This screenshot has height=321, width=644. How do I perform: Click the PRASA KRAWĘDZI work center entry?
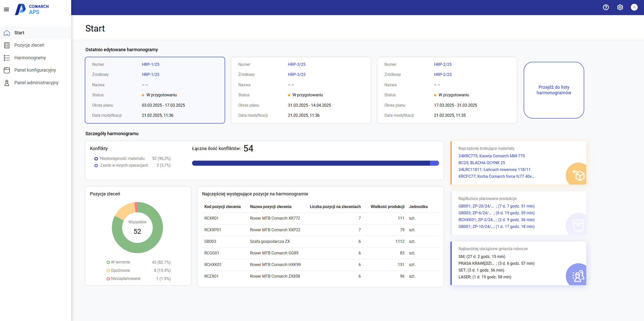coord(496,263)
